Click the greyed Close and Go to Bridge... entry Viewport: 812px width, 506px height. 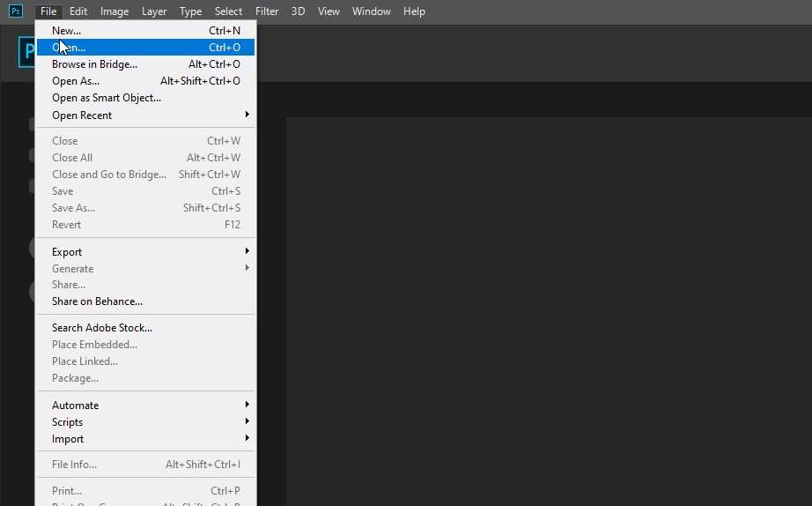pos(145,175)
